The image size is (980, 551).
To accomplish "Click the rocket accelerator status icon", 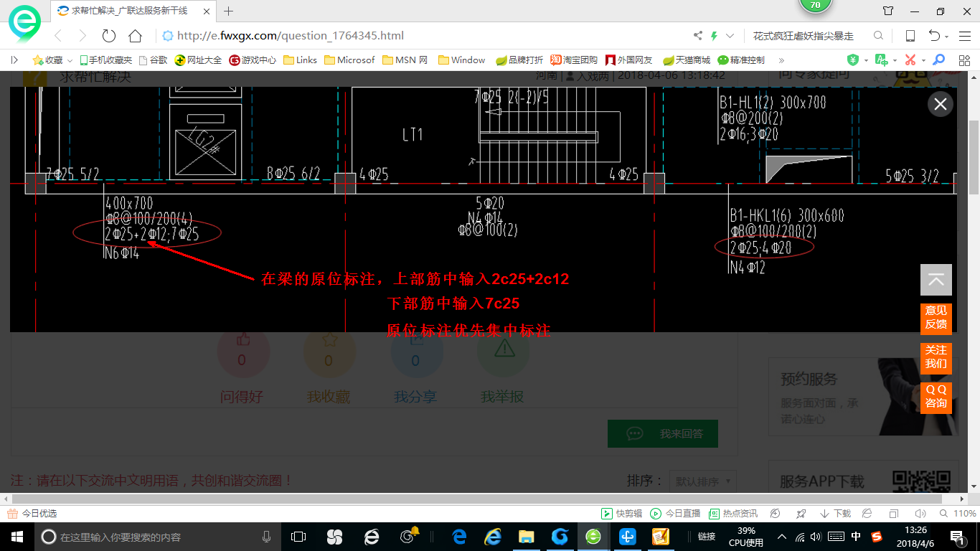I will tap(801, 514).
